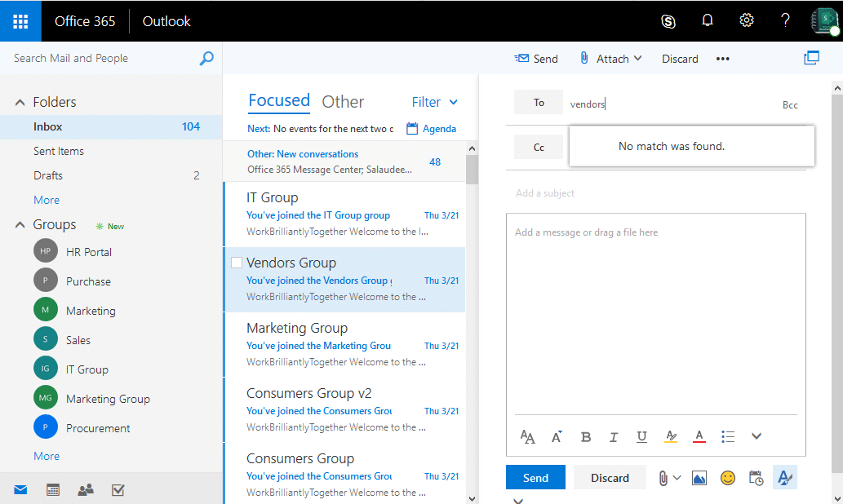Open the Office 365 app launcher
Viewport: 843px width, 504px height.
[20, 20]
